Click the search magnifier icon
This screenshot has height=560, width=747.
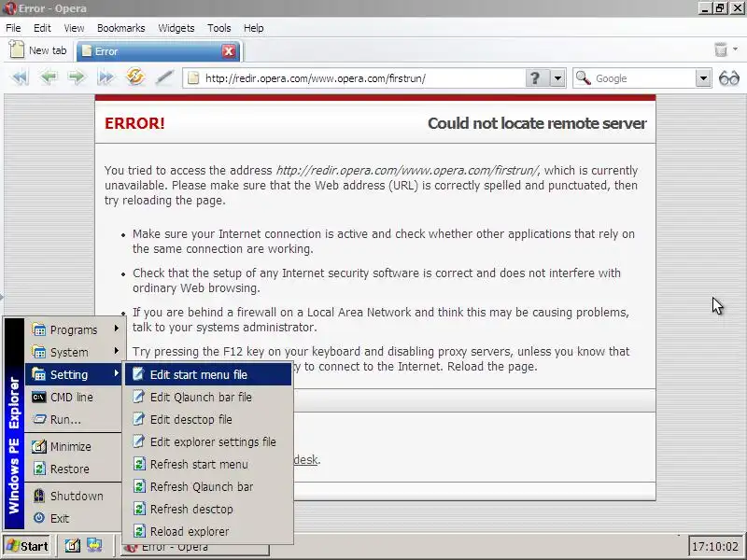[x=583, y=78]
